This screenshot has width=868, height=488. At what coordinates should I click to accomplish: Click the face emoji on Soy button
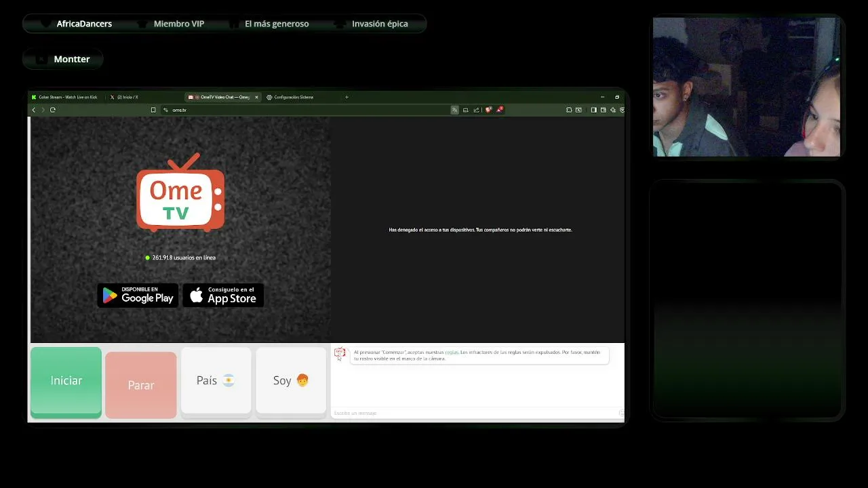click(302, 380)
